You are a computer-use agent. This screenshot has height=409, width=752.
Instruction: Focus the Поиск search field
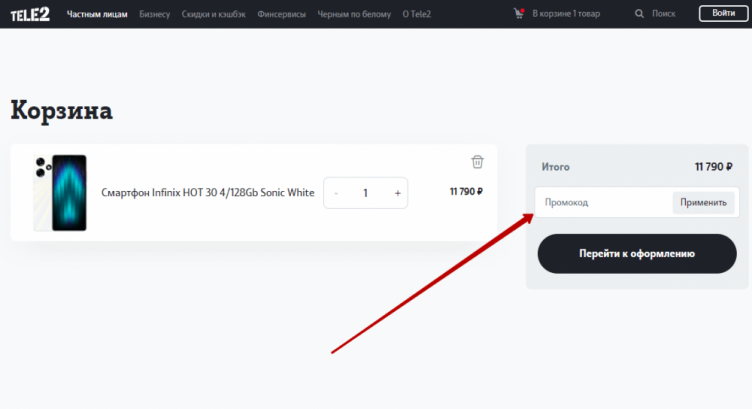tap(664, 14)
